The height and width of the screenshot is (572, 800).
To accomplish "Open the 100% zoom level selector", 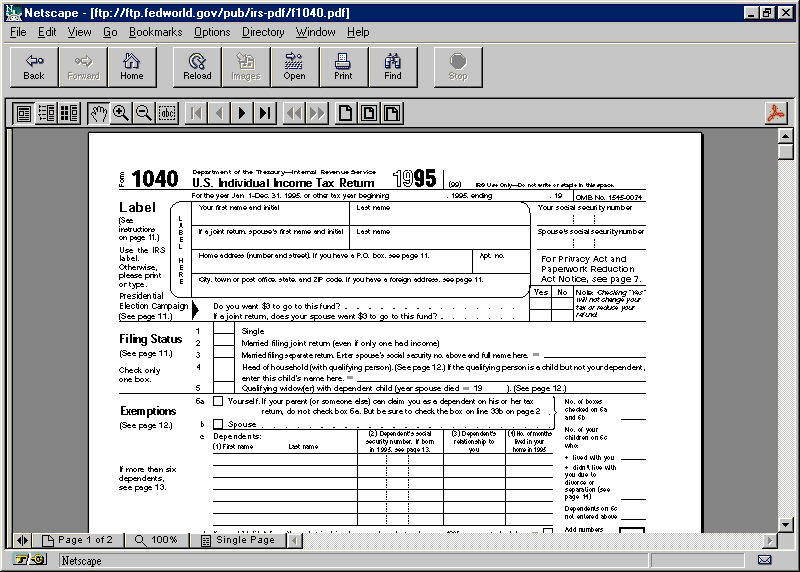I will tap(156, 540).
